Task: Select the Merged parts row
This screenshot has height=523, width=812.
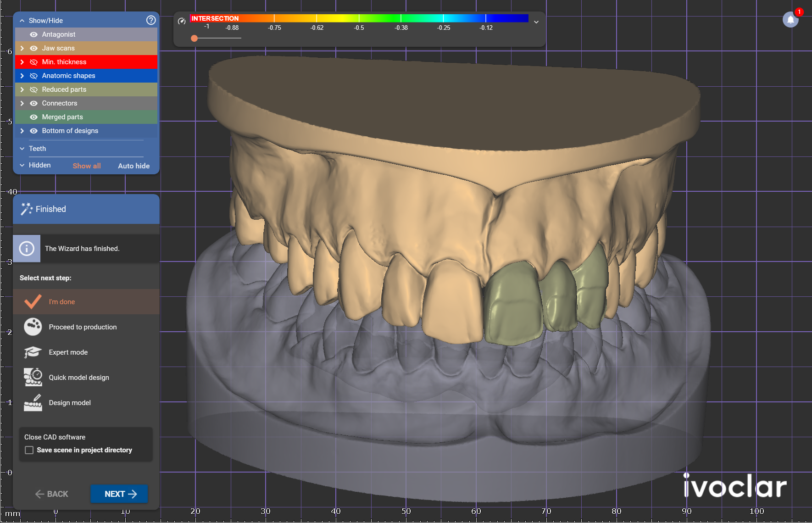Action: pos(86,117)
